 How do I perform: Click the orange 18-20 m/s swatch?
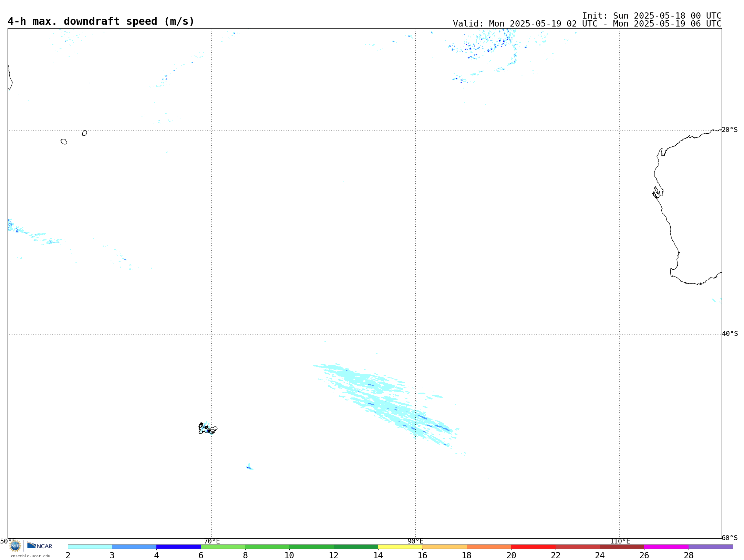coord(489,547)
